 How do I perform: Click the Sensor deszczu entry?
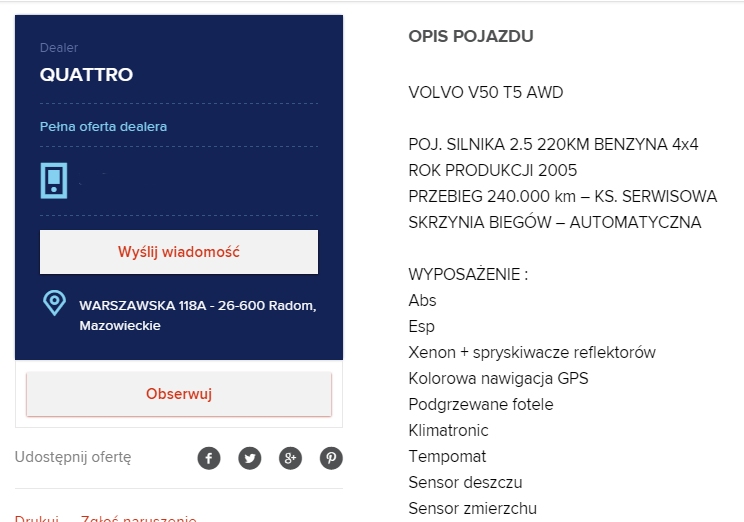pyautogui.click(x=465, y=483)
